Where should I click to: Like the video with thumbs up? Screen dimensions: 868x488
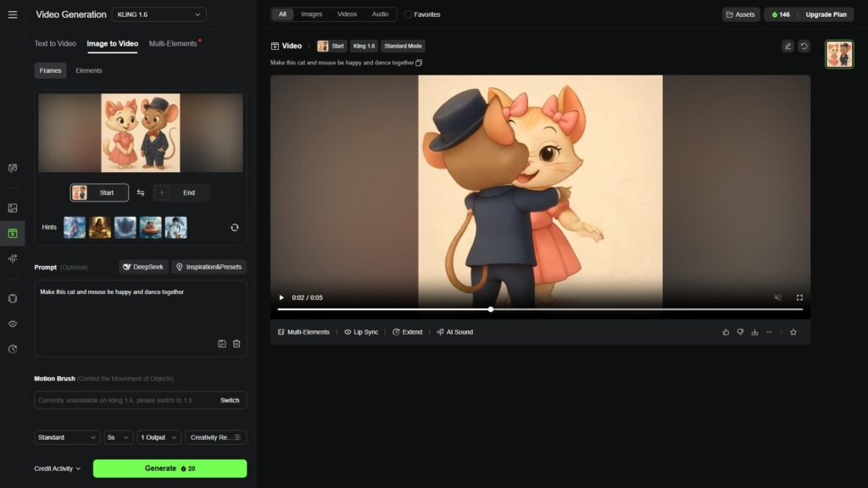726,332
